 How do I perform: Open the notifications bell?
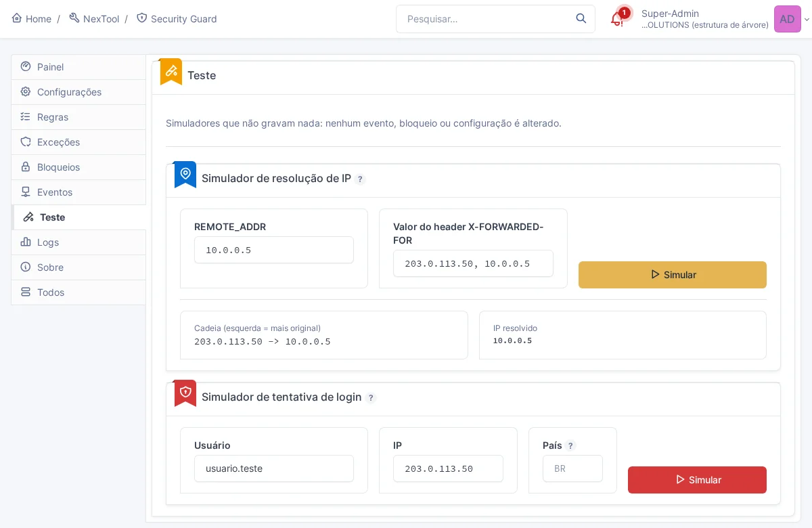pyautogui.click(x=617, y=19)
